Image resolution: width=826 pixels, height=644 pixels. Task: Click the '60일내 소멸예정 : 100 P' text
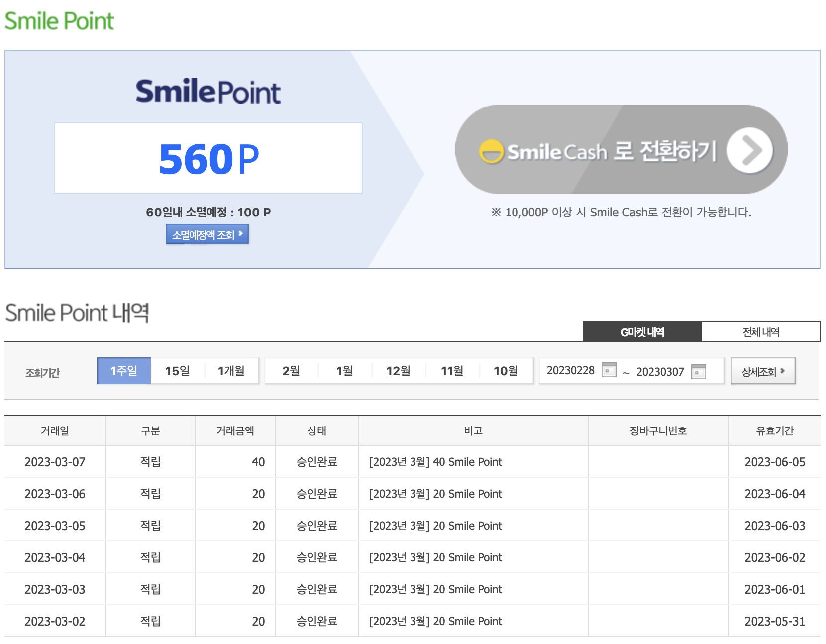(x=208, y=212)
